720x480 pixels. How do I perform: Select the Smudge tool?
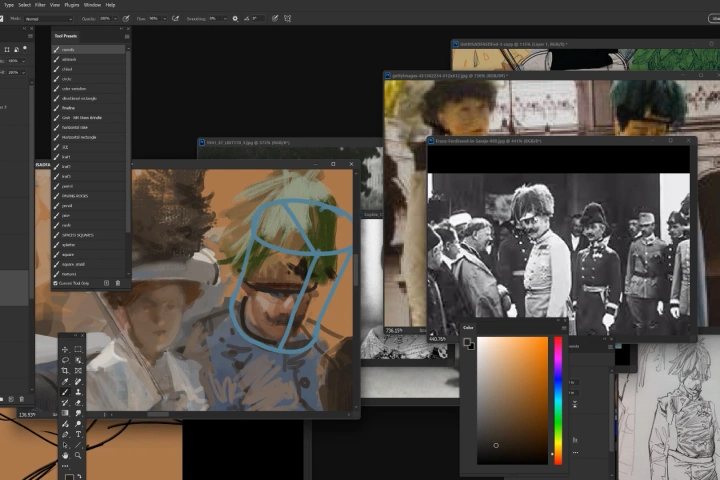click(x=78, y=413)
